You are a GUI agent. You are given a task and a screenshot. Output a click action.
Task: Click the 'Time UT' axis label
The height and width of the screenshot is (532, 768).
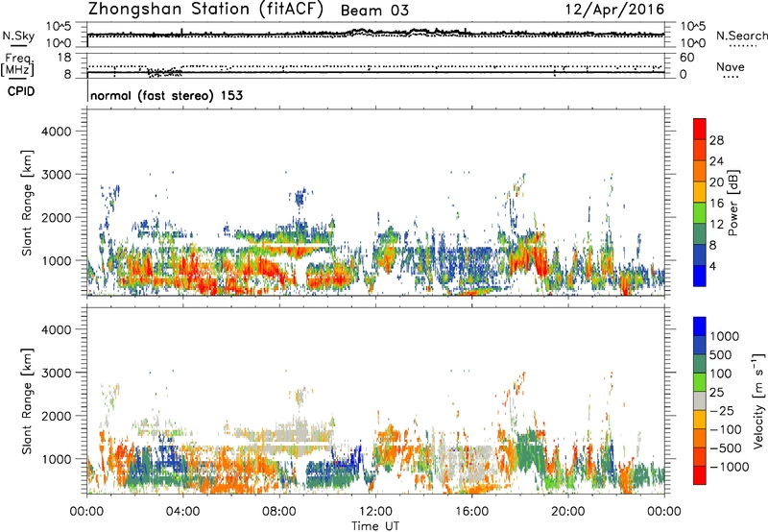click(x=375, y=526)
